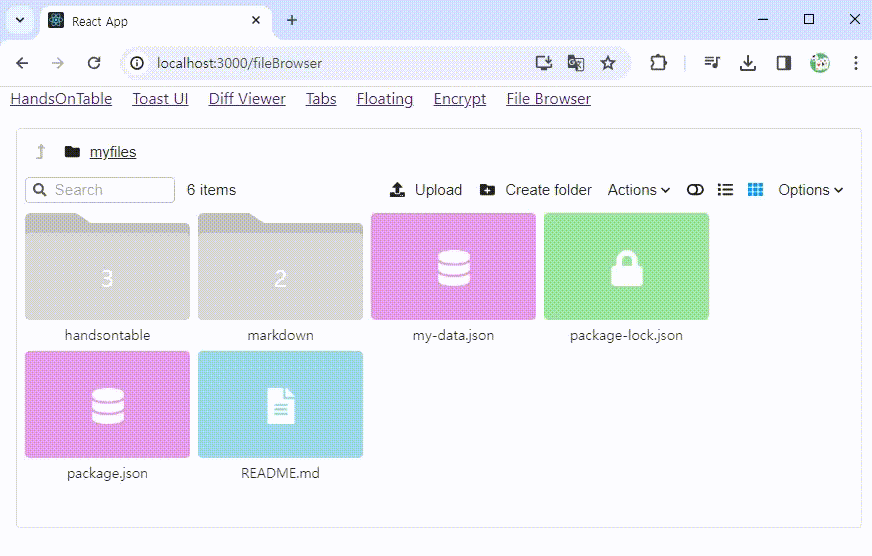Open the browser Downloads icon
The width and height of the screenshot is (872, 556).
coord(748,63)
